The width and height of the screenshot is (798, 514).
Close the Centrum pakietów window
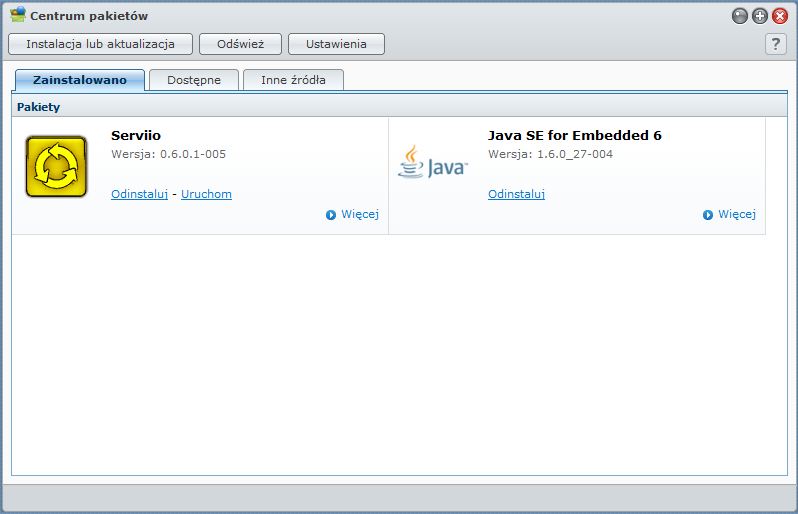(x=780, y=16)
